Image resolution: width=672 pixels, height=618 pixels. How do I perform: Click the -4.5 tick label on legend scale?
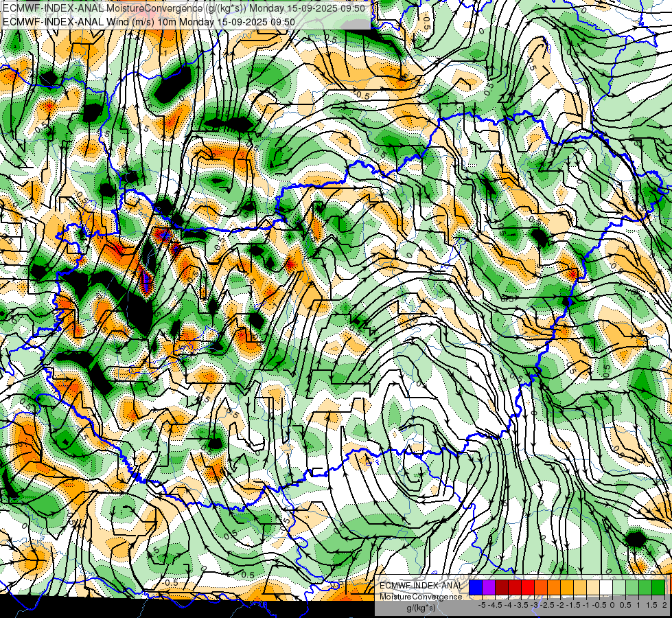tap(495, 605)
